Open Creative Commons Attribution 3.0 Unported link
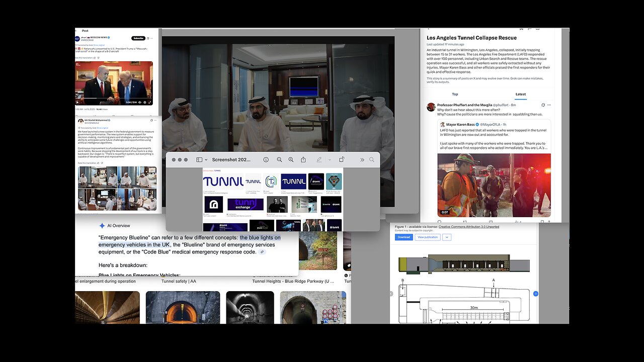The width and height of the screenshot is (644, 362). click(x=469, y=227)
